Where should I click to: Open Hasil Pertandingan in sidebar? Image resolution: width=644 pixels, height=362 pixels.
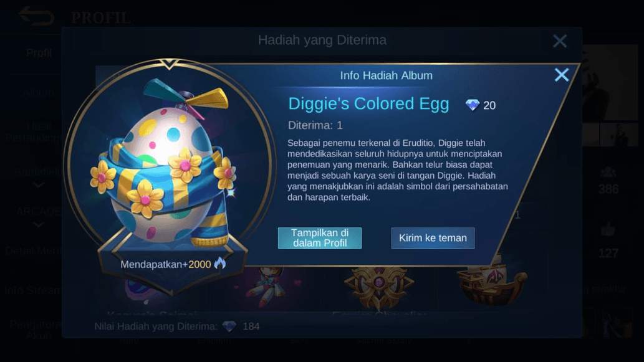point(33,132)
